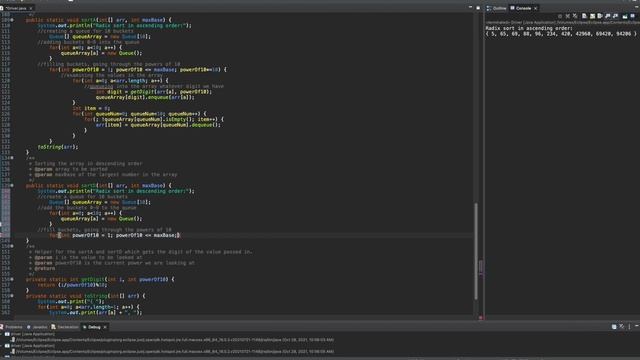Collapse the sortD method at line 139
Image resolution: width=640 pixels, height=360 pixels.
(12, 186)
